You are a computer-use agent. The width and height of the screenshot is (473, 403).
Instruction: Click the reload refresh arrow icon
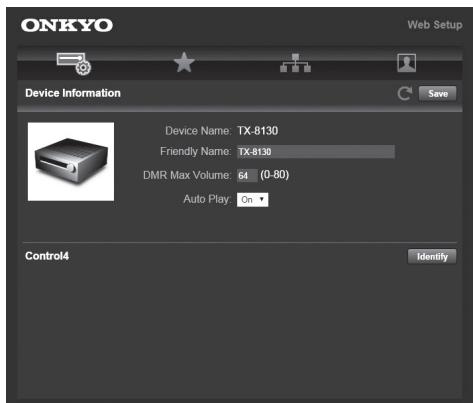point(405,94)
